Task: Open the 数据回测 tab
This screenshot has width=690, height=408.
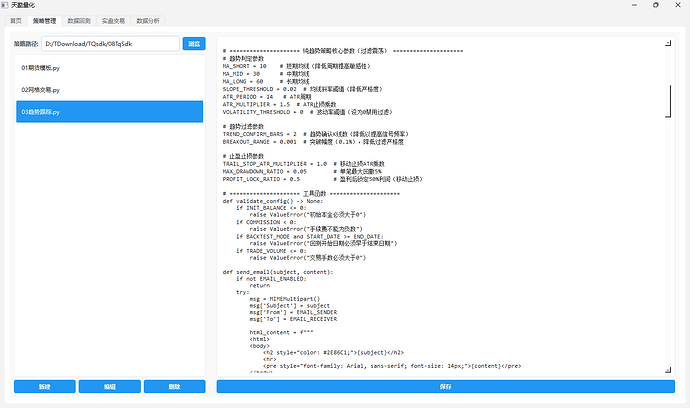Action: 78,20
